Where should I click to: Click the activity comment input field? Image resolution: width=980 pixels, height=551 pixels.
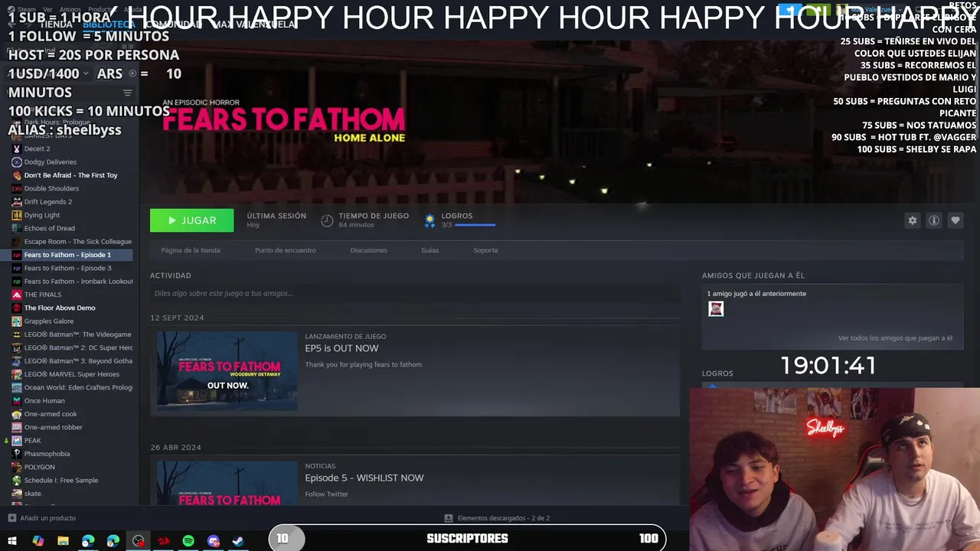pyautogui.click(x=414, y=293)
